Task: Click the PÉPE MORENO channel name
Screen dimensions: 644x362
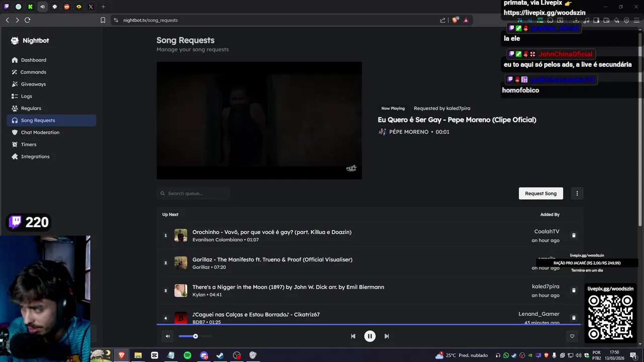Action: 409,132
